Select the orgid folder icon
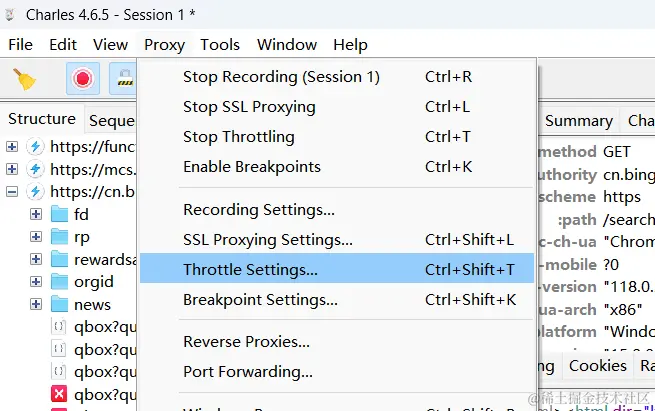 click(60, 282)
